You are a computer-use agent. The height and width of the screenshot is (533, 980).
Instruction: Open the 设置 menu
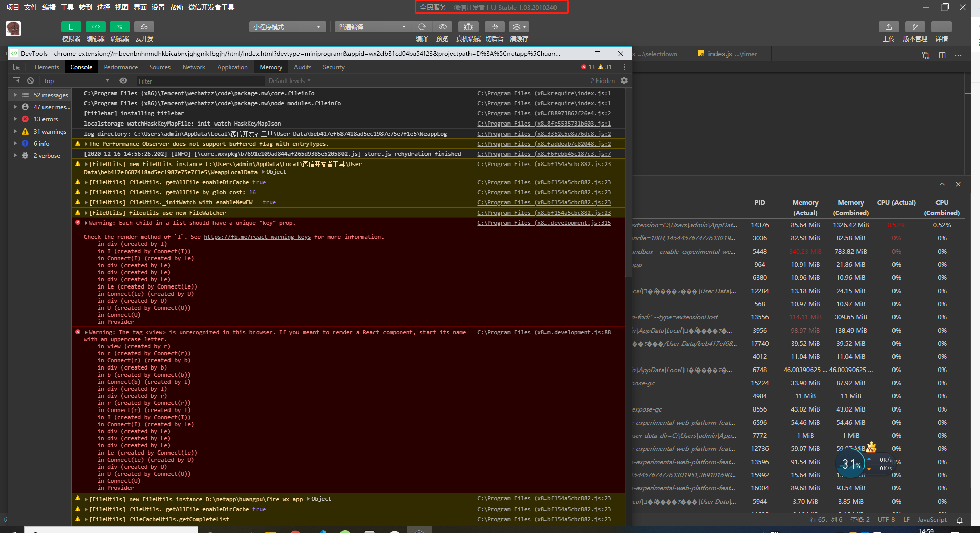pyautogui.click(x=158, y=7)
